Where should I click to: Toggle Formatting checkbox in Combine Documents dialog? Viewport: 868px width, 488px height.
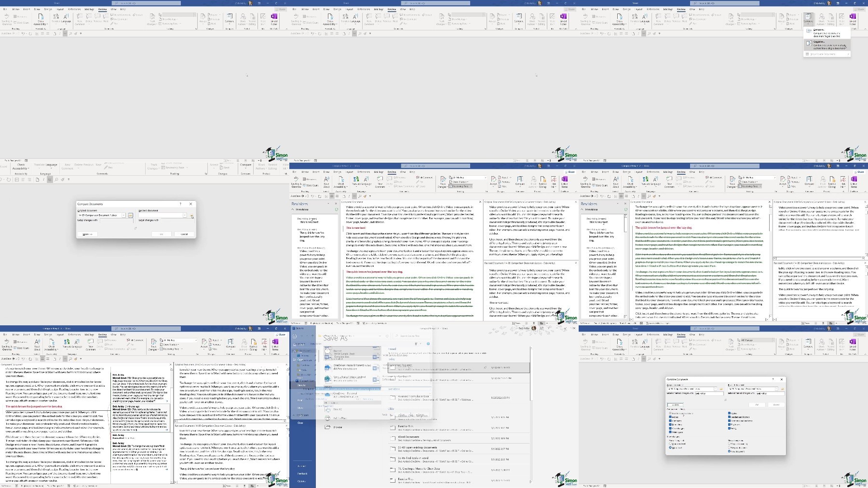click(670, 425)
